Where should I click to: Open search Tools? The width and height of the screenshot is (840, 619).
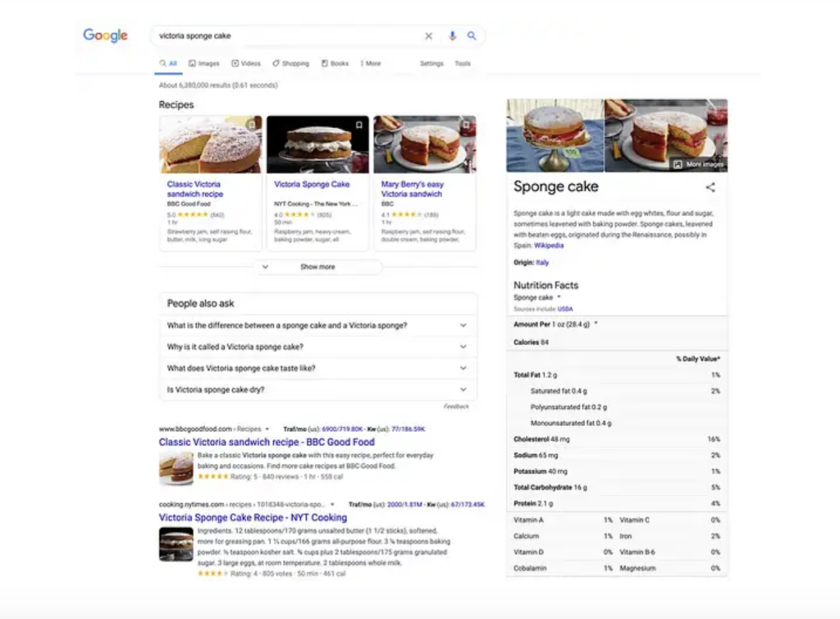click(463, 63)
